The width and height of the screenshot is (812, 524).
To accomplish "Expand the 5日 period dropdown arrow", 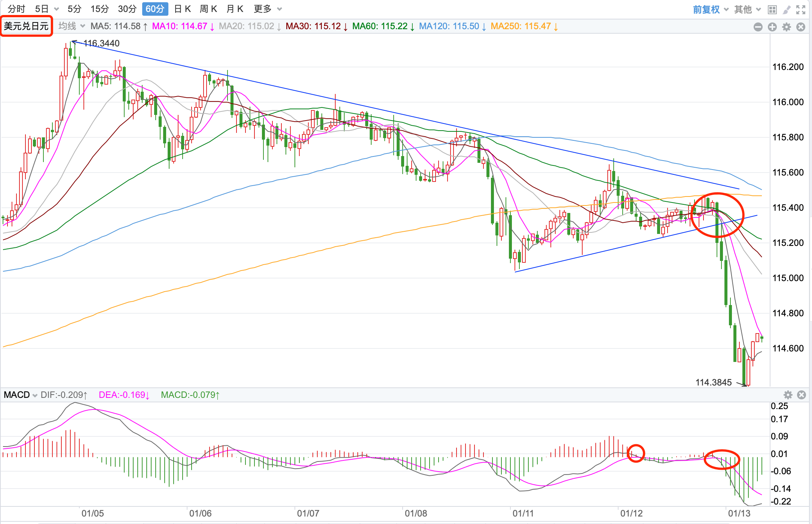I will click(x=57, y=9).
